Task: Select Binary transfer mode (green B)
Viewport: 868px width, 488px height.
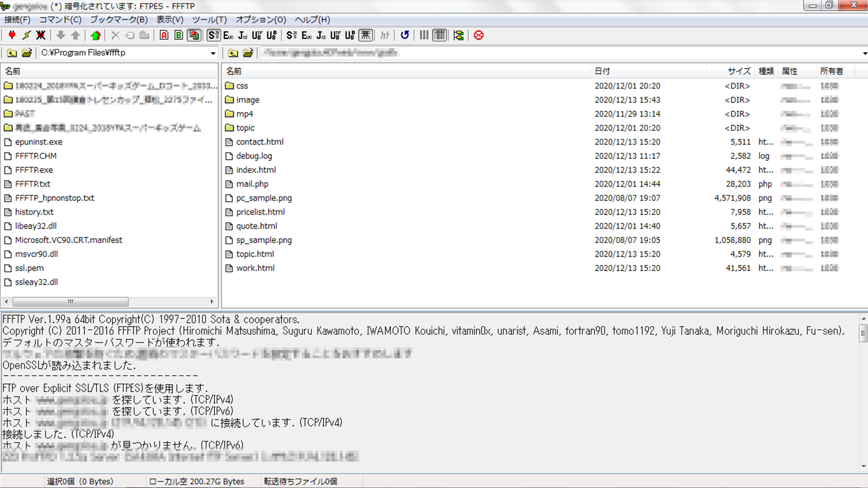Action: coord(179,35)
